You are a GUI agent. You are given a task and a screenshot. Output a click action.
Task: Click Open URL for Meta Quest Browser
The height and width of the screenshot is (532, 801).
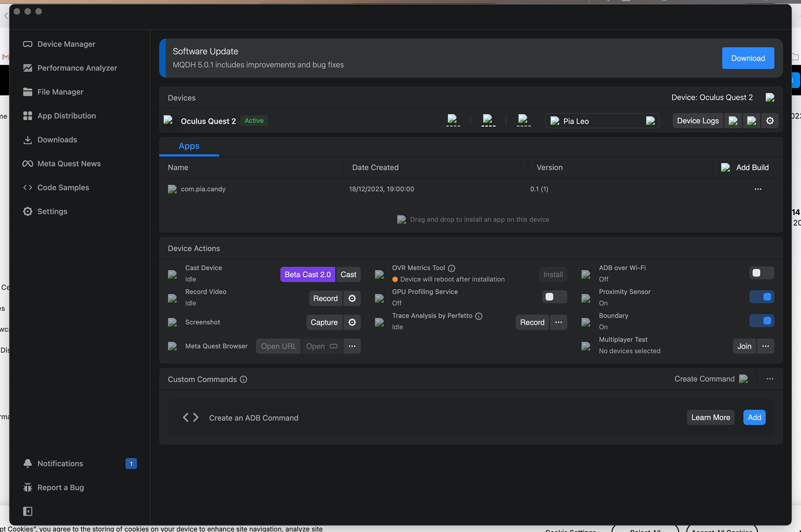point(278,346)
